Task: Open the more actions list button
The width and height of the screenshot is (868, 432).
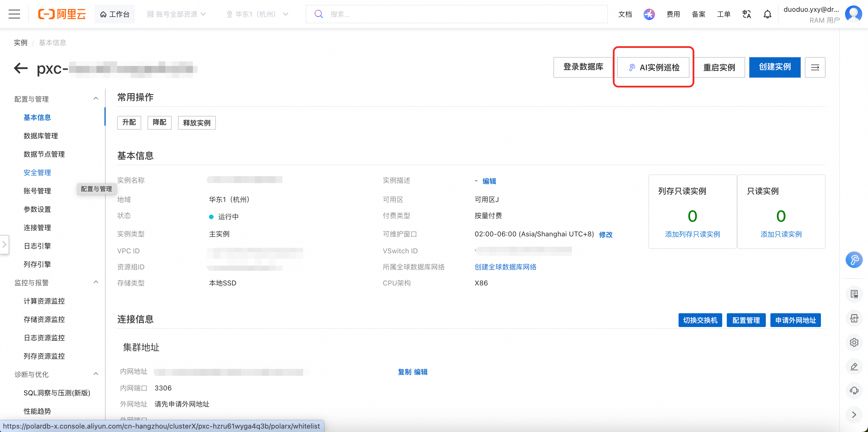Action: (815, 67)
